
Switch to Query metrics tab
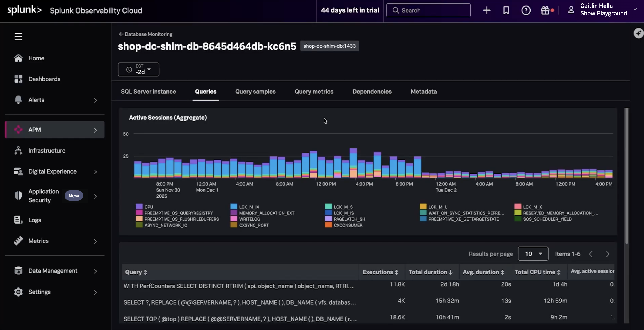(x=314, y=91)
